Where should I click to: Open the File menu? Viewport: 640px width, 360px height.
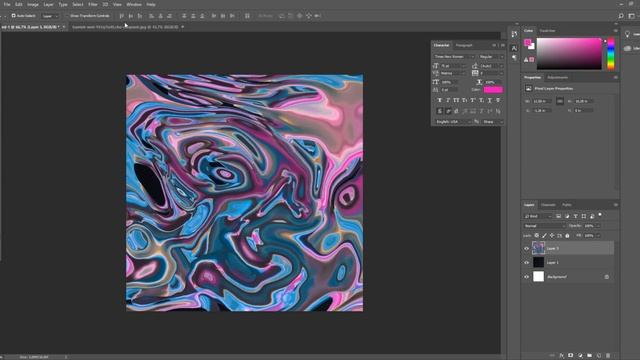click(x=7, y=4)
